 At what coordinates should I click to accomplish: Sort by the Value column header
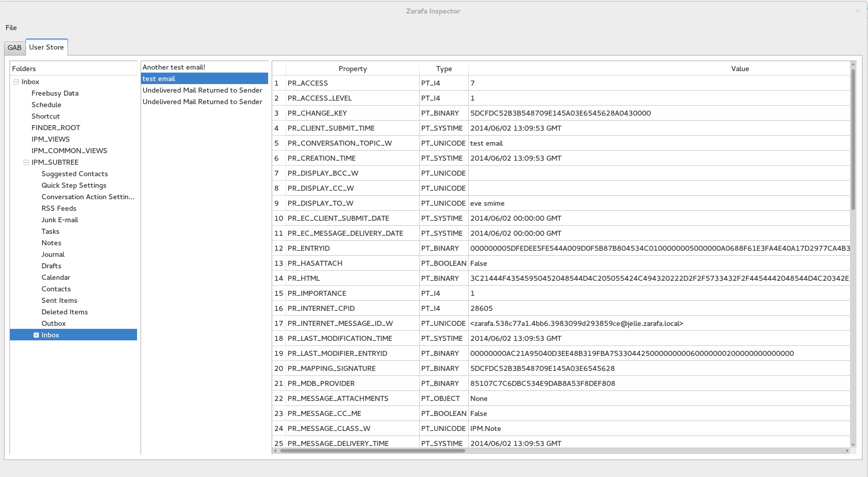point(740,69)
